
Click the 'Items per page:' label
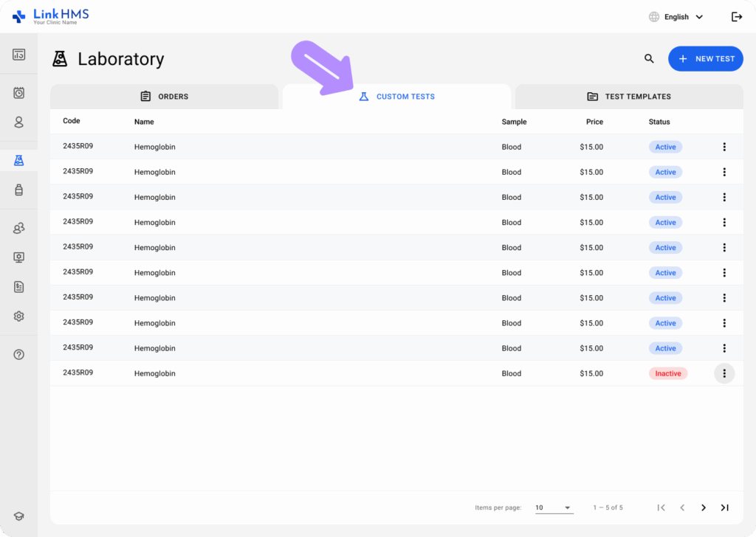click(x=498, y=507)
